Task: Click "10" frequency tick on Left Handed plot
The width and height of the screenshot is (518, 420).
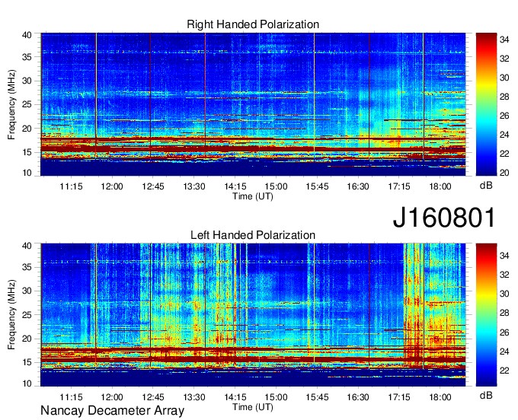Action: 27,383
